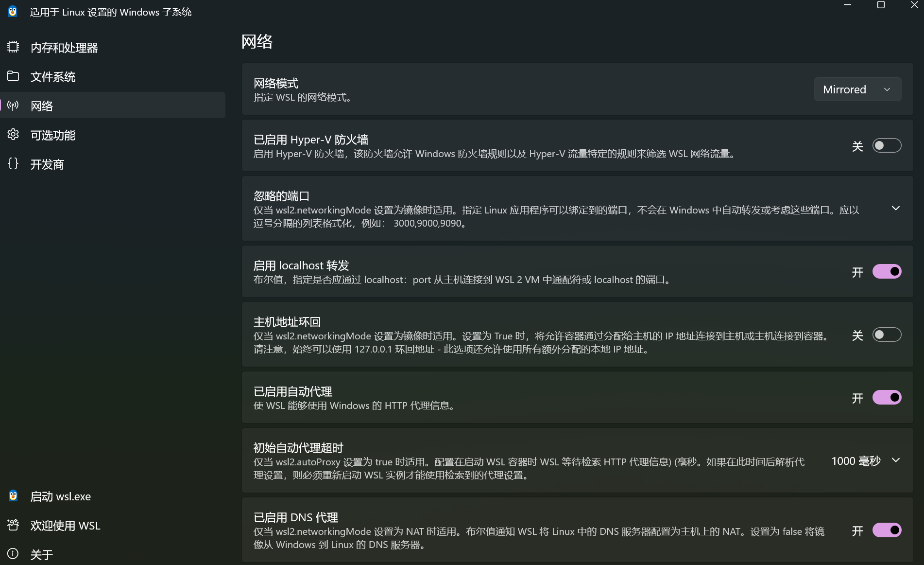Expand the 初始自动代理超时 setting

[x=896, y=460]
